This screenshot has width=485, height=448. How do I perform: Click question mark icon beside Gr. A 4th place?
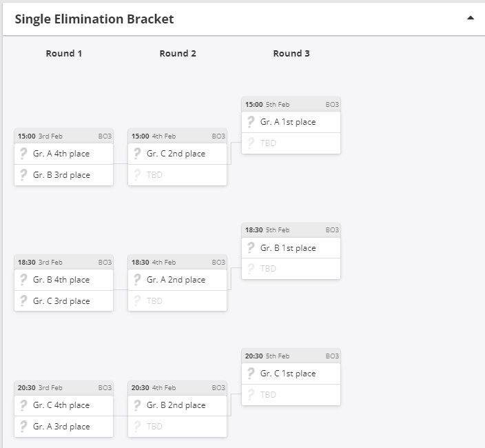(x=23, y=154)
